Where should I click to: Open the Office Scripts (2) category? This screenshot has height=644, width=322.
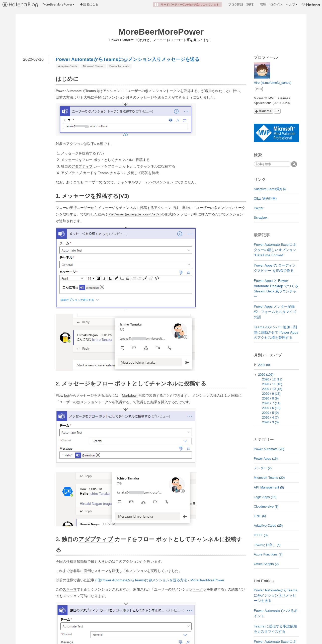[266, 564]
